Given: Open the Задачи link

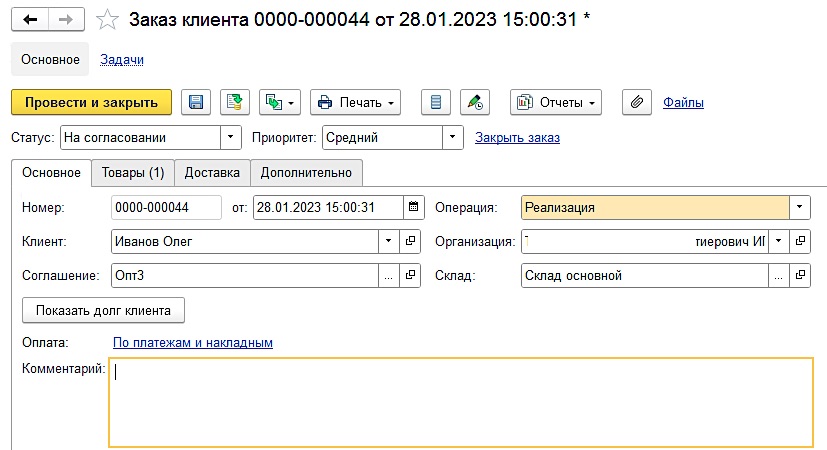Looking at the screenshot, I should 122,60.
